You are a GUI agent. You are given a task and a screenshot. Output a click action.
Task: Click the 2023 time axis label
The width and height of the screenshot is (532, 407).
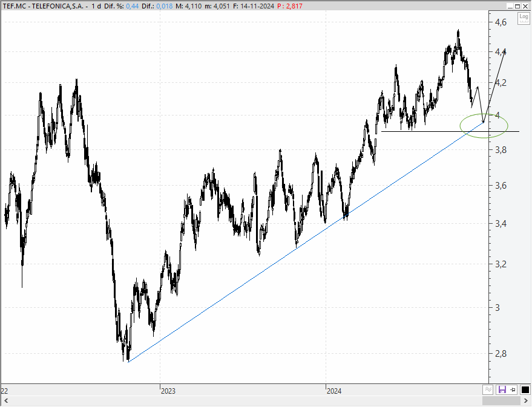click(168, 391)
